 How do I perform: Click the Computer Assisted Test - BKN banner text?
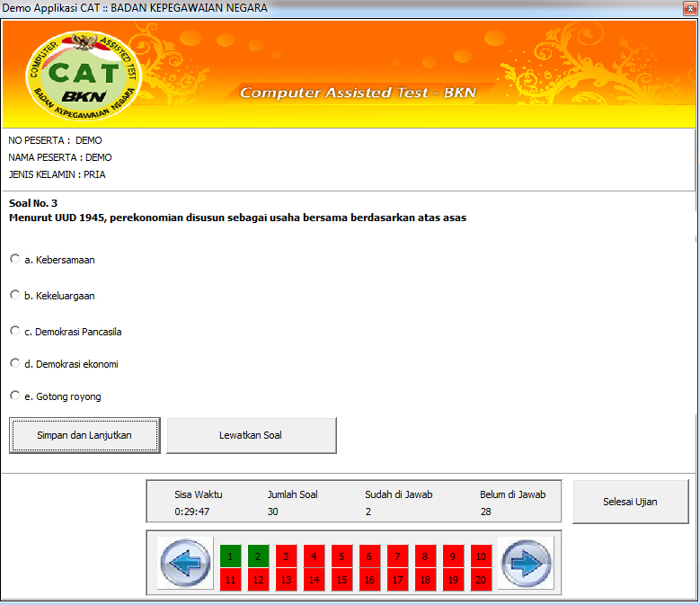358,93
